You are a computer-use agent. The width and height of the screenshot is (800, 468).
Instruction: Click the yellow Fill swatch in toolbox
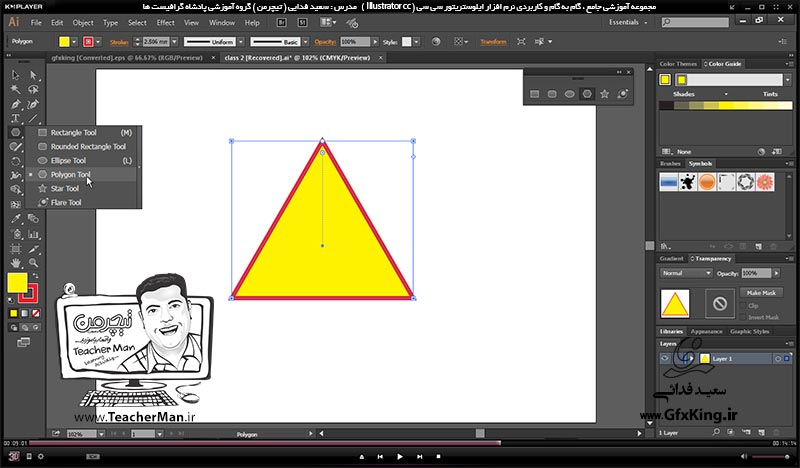[17, 283]
